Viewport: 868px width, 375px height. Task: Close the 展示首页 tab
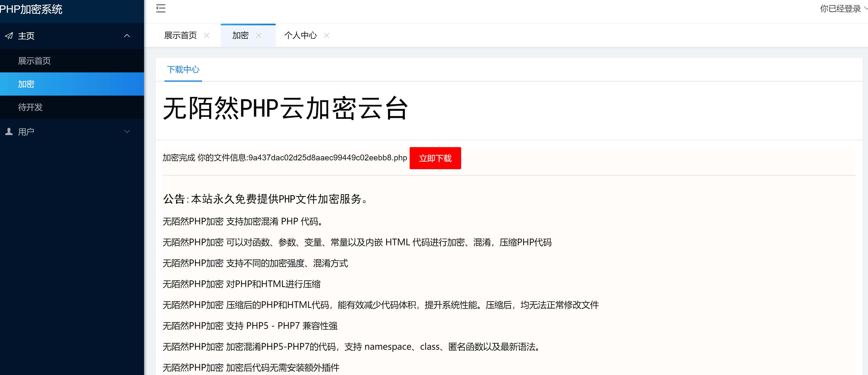click(x=207, y=36)
